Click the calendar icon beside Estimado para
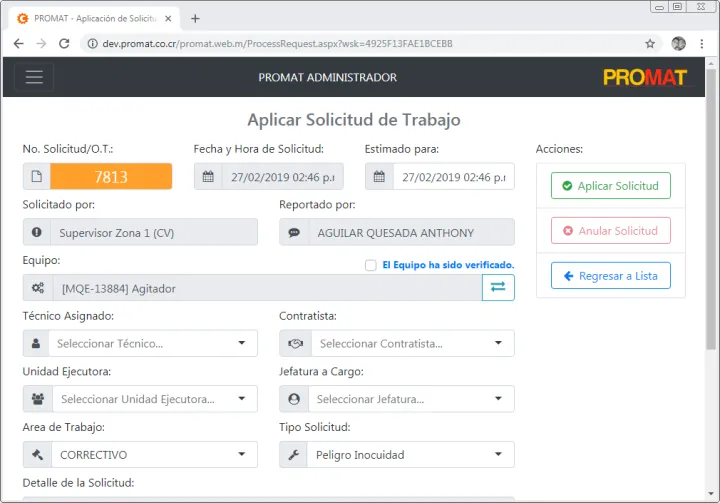720x503 pixels. pos(379,177)
